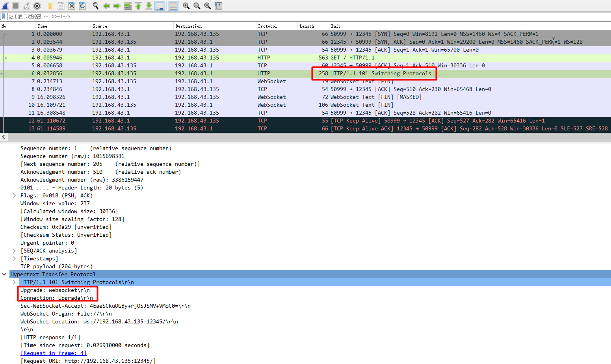Jump to the last packet
611x364 pixels.
pyautogui.click(x=149, y=6)
